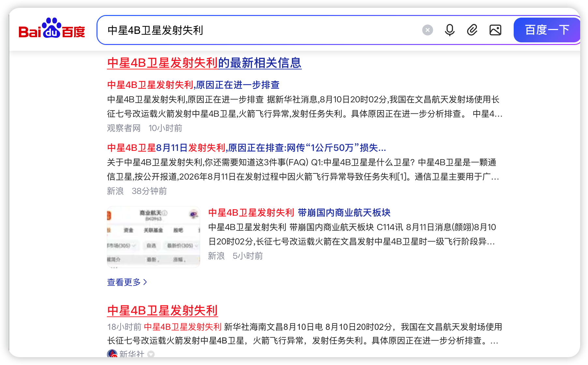Click the 38分钟前 timestamp
588x365 pixels.
[x=149, y=191]
